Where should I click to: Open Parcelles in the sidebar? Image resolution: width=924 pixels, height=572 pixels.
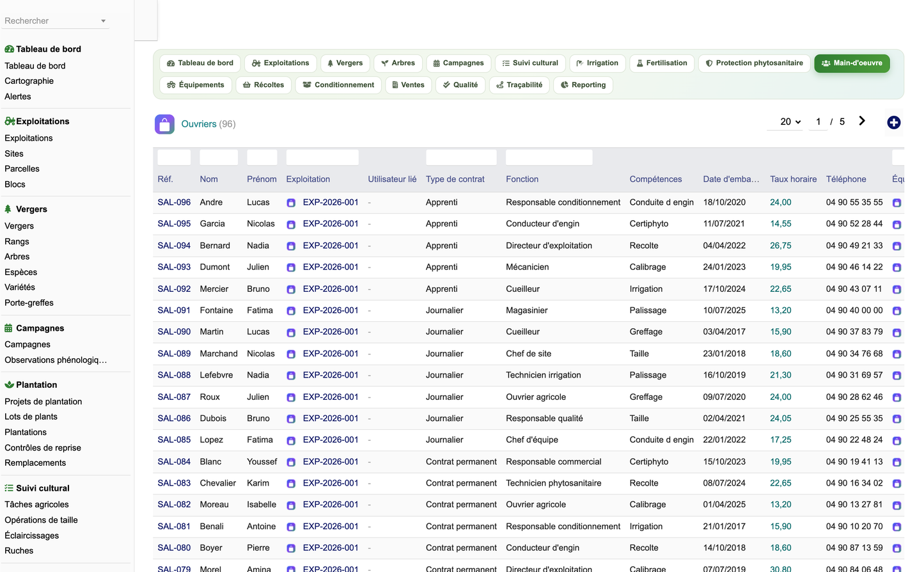(x=22, y=169)
